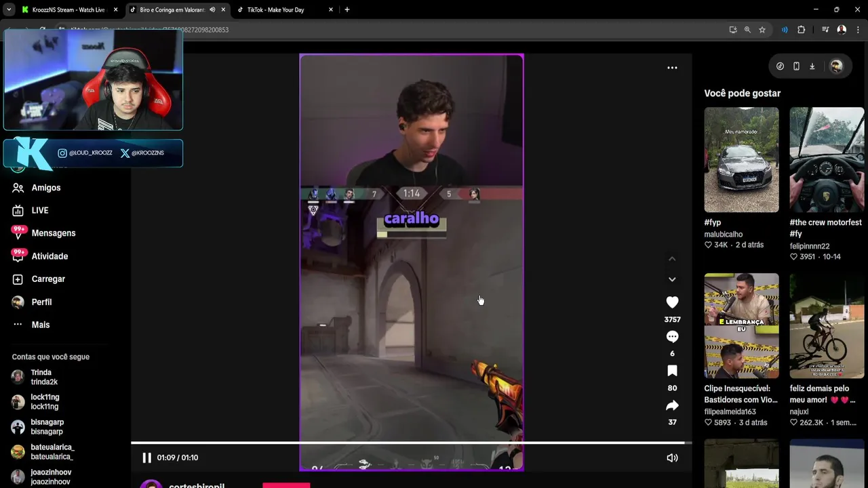Click the download desktop app icon
This screenshot has height=488, width=868.
pos(812,66)
